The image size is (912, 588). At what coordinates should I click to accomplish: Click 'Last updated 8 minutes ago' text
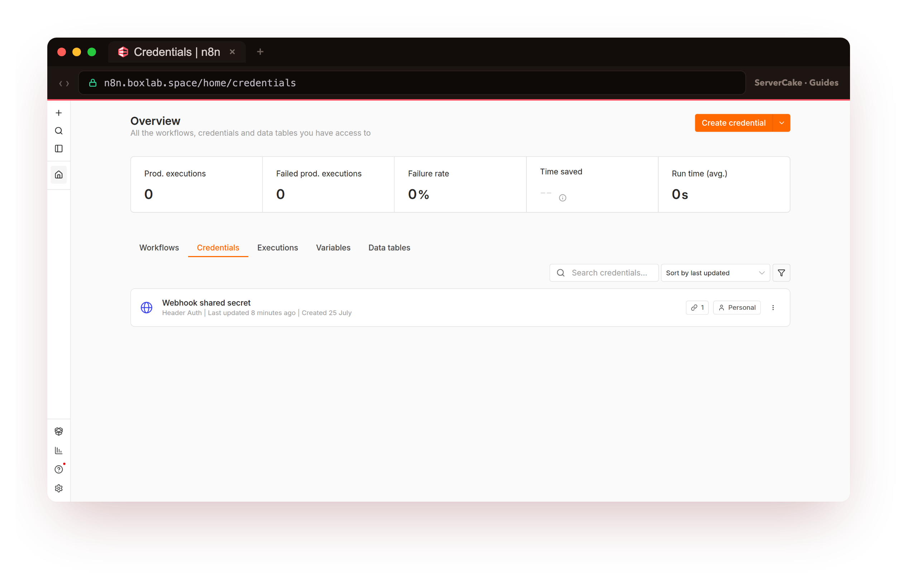click(x=252, y=313)
